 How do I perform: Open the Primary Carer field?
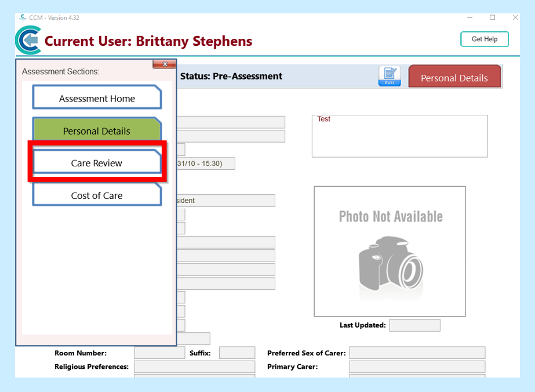pos(417,366)
